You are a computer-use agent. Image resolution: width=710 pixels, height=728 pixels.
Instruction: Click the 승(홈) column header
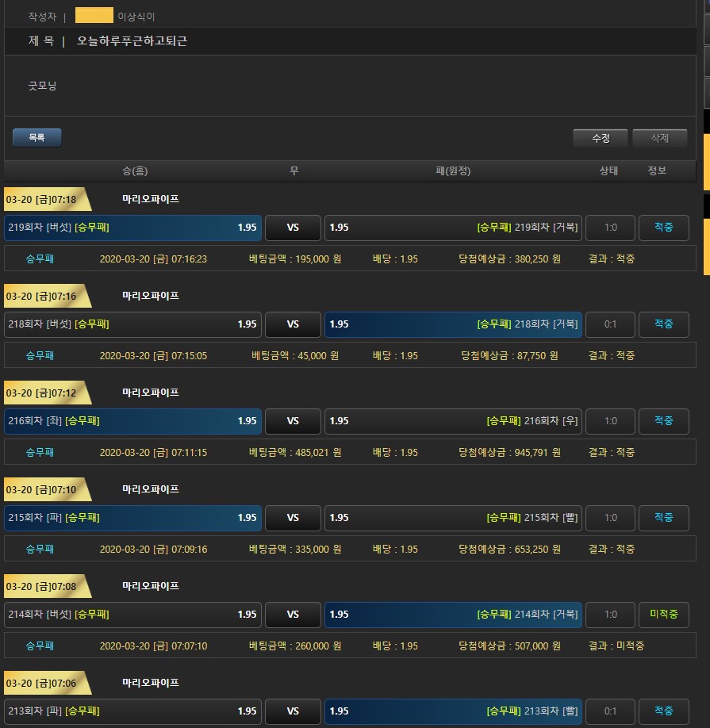tap(134, 171)
